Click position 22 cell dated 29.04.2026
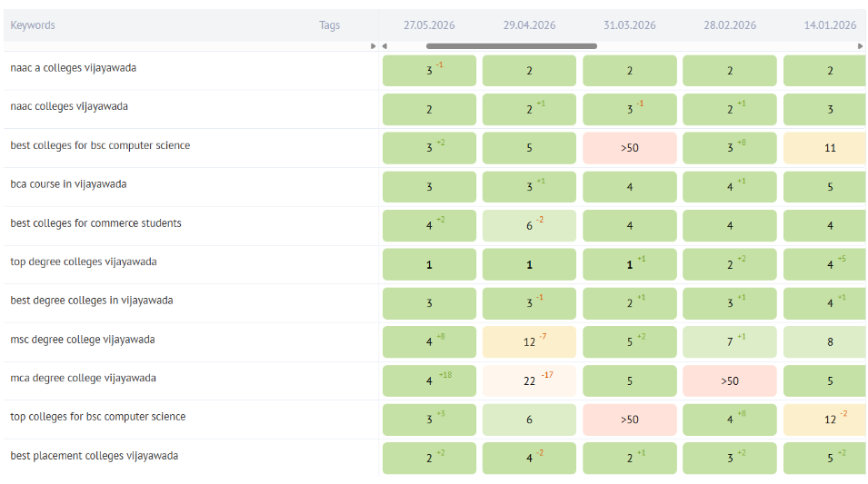The width and height of the screenshot is (868, 484). pos(529,381)
